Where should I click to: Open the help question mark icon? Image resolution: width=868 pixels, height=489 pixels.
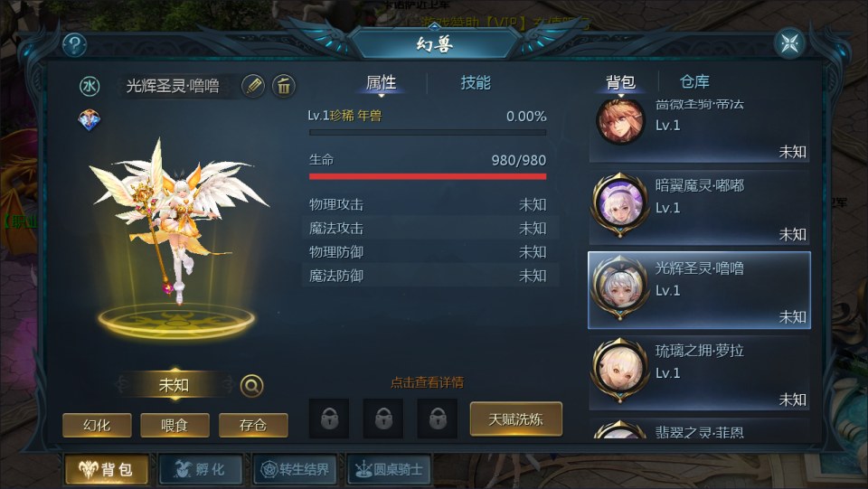pyautogui.click(x=75, y=45)
